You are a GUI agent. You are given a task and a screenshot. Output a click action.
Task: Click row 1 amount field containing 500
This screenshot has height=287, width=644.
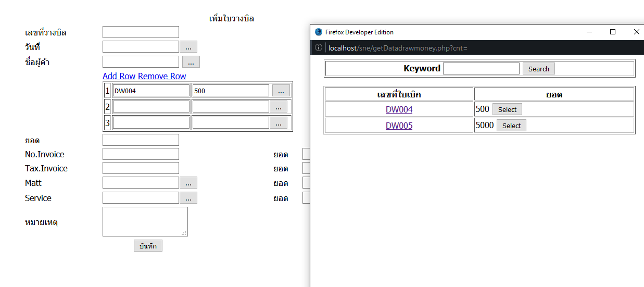[x=231, y=91]
